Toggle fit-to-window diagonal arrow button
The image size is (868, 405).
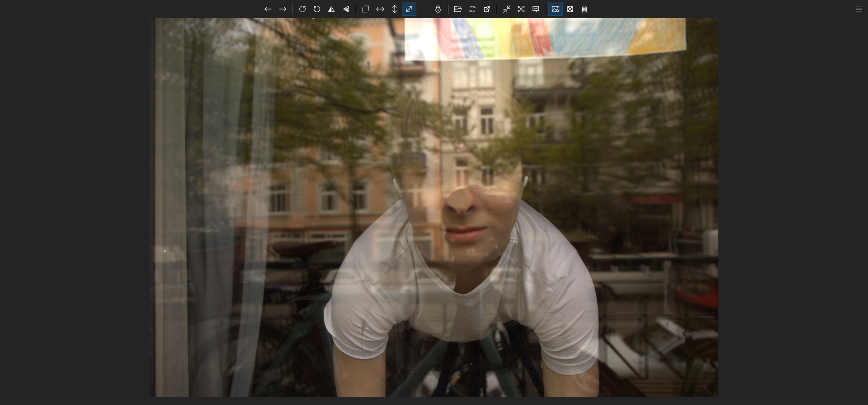tap(409, 9)
